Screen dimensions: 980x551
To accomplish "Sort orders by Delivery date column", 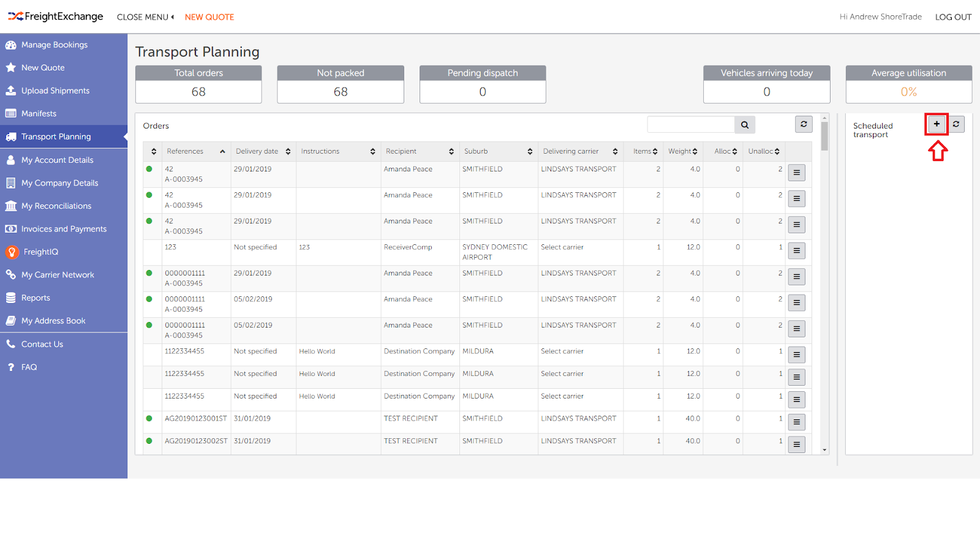I will coord(263,151).
